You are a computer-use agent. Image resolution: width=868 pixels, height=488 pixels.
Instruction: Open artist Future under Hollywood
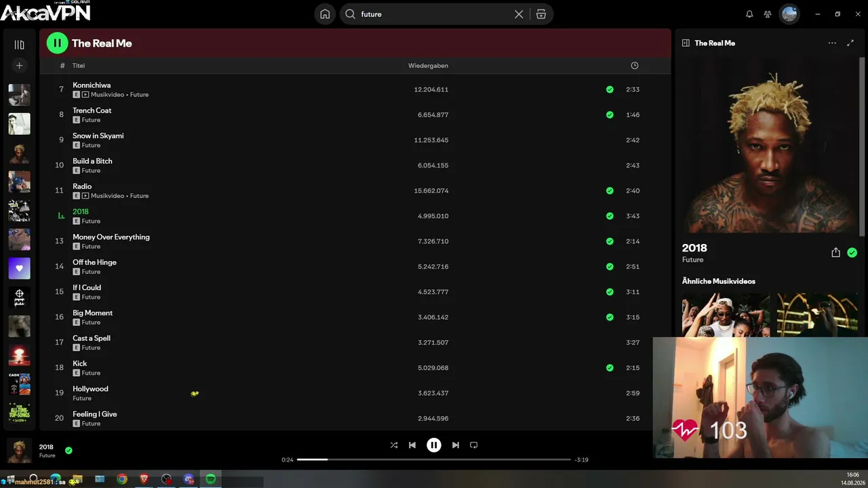click(x=82, y=399)
